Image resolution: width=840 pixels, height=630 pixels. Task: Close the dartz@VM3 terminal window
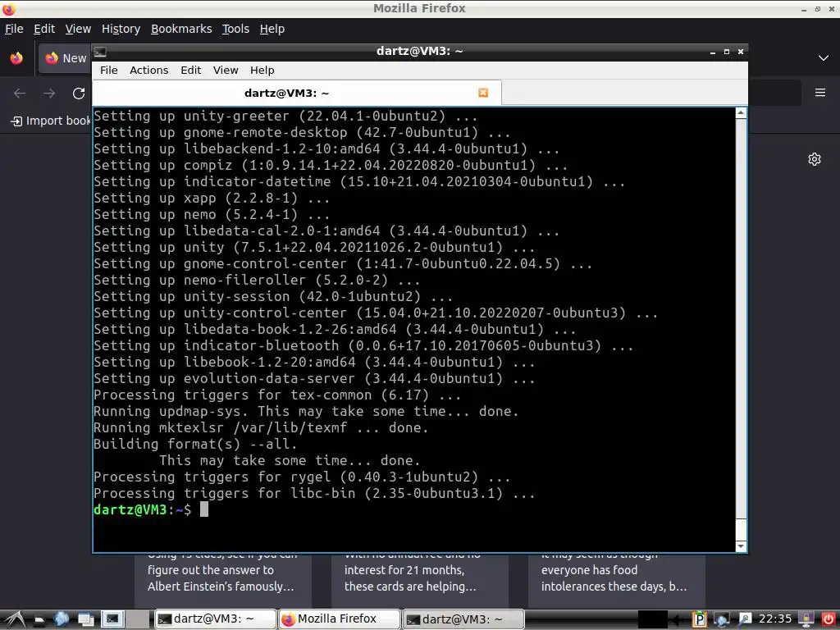741,52
